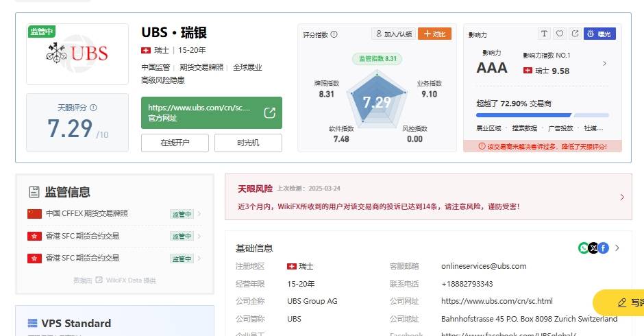Select the 社媒… label under progress bar
This screenshot has height=336, width=644.
593,128
